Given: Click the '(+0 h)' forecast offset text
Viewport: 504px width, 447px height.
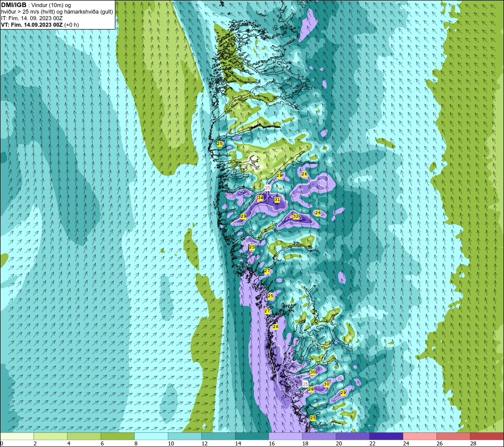Looking at the screenshot, I should [72, 25].
